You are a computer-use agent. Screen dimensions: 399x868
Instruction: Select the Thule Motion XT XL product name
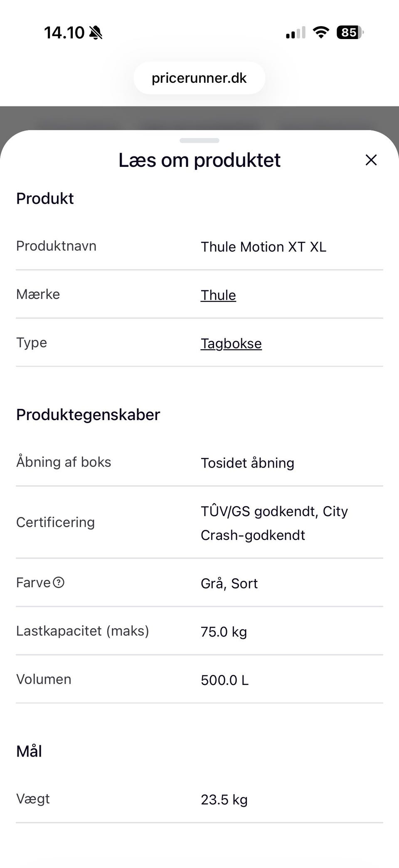click(x=264, y=247)
